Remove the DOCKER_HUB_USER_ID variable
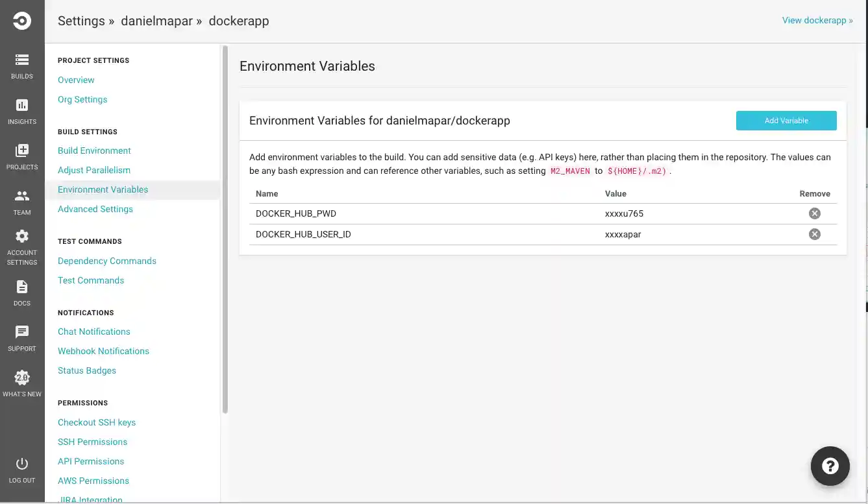Image resolution: width=868 pixels, height=504 pixels. coord(815,234)
